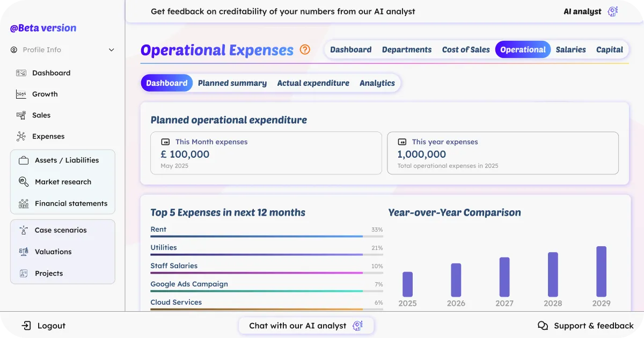
Task: Click the This year expenses card icon
Action: click(402, 142)
